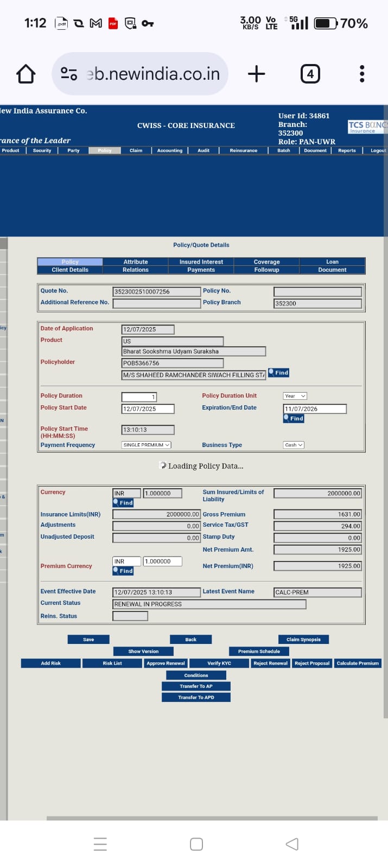Click the Save button
This screenshot has height=868, width=388.
[88, 640]
